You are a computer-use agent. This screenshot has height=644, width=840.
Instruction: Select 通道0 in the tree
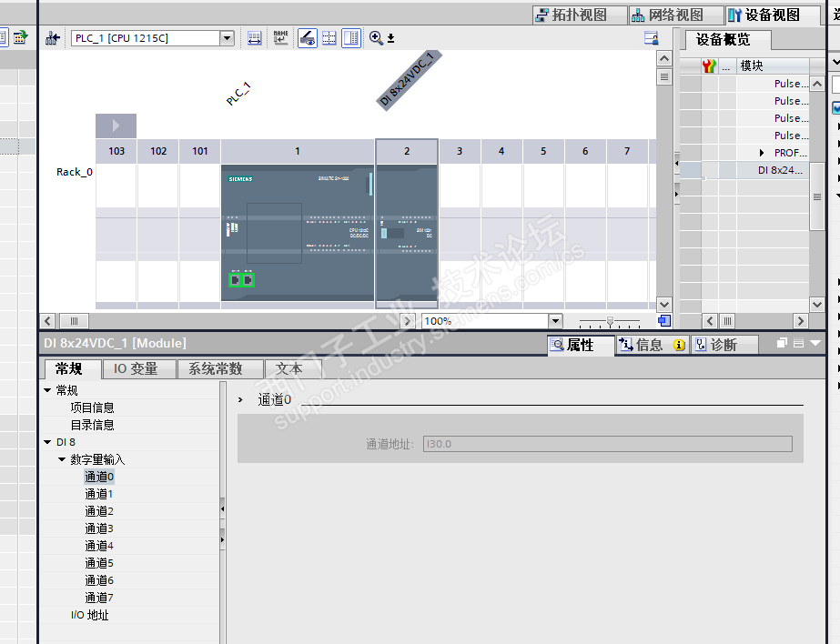pos(99,477)
